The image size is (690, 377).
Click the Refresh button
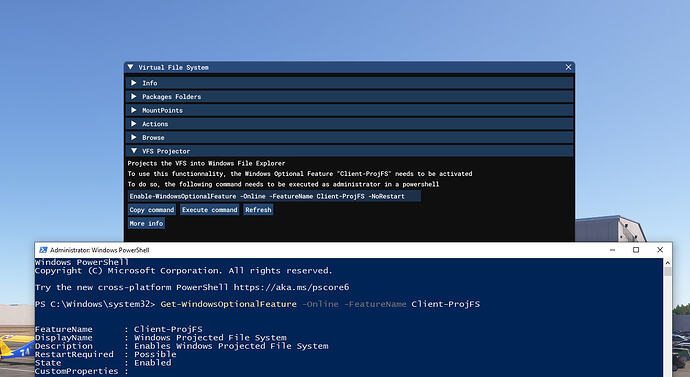pos(258,210)
